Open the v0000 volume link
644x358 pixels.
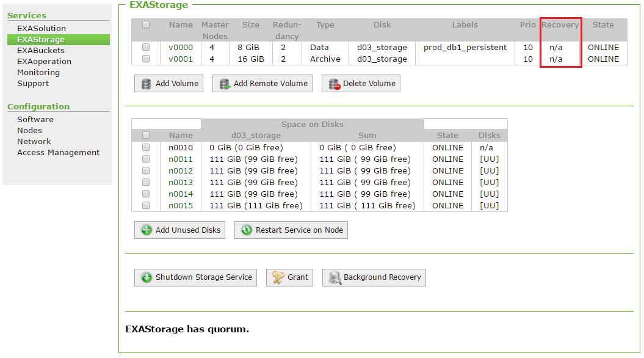click(181, 48)
